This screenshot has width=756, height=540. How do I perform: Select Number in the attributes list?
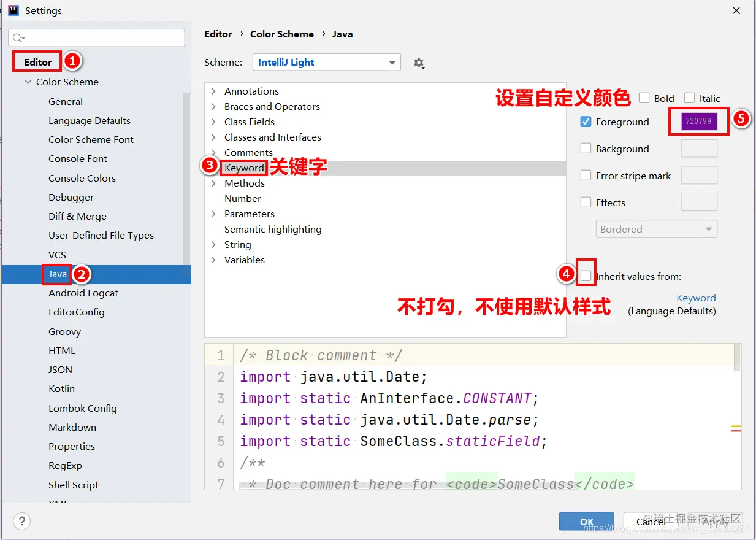243,198
